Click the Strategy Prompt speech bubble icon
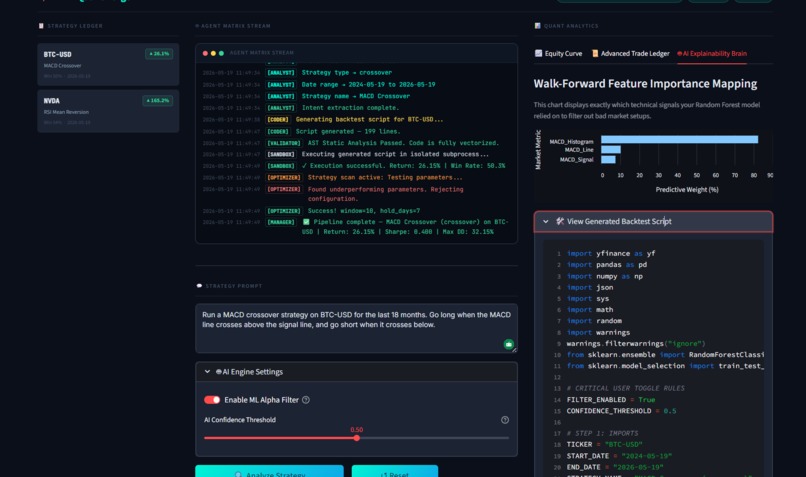This screenshot has width=806, height=477. click(x=199, y=286)
